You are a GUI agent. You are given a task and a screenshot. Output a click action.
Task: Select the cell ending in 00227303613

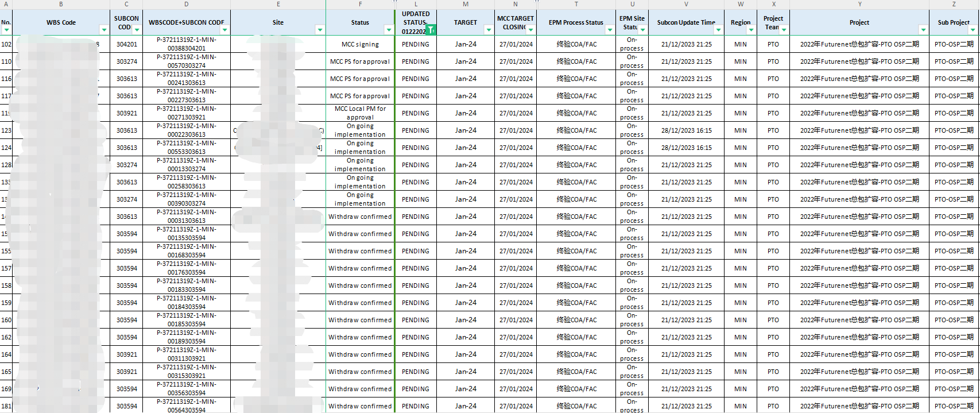coord(187,96)
